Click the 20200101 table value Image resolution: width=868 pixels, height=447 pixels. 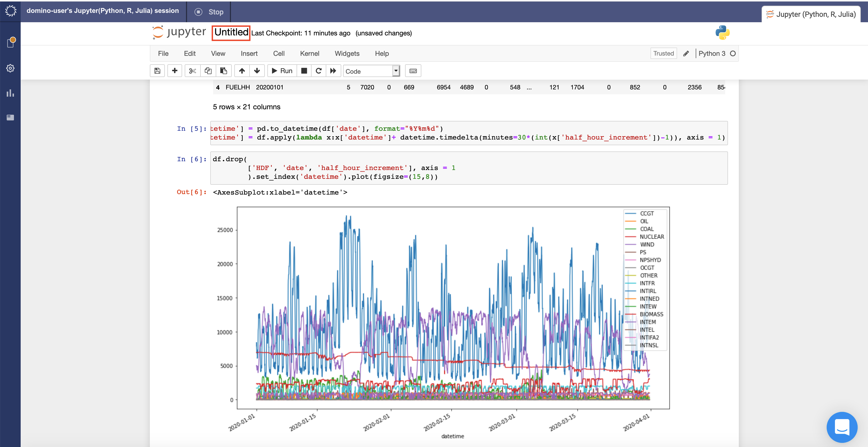[x=269, y=87]
